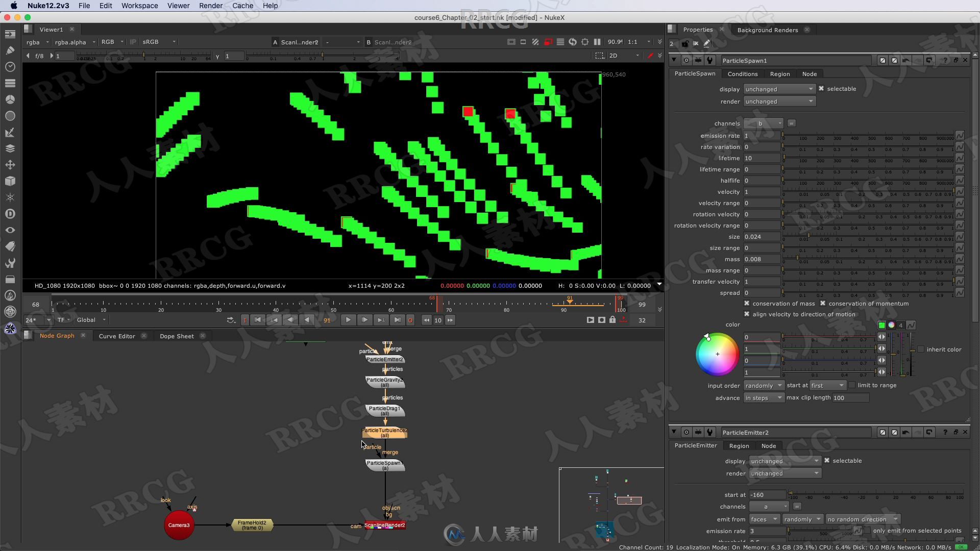Image resolution: width=980 pixels, height=551 pixels.
Task: Click the viewer RGB channel icon
Action: pos(107,42)
